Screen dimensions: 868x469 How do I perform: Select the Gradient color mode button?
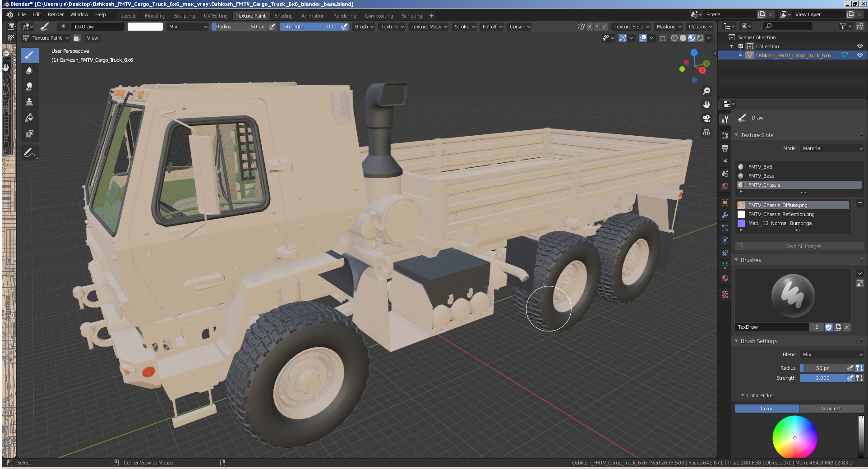tap(831, 409)
